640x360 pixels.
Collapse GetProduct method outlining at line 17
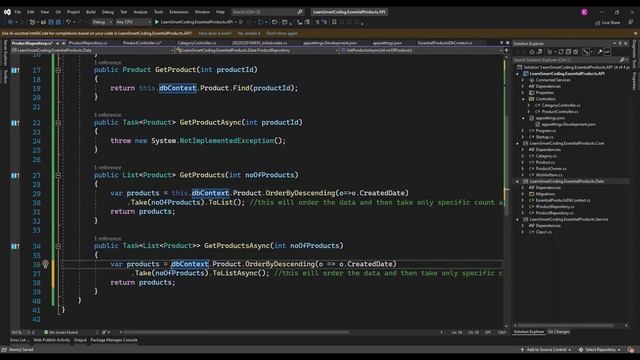58,70
